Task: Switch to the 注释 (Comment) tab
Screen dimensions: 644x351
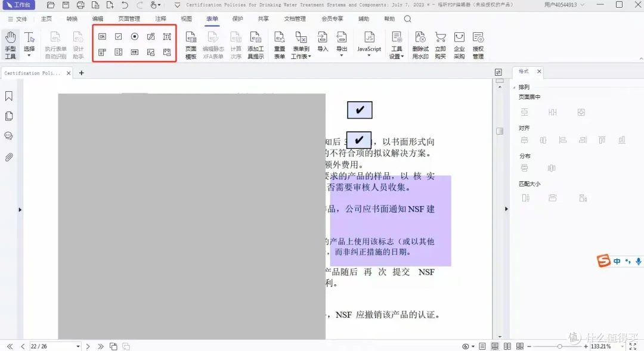Action: point(160,19)
